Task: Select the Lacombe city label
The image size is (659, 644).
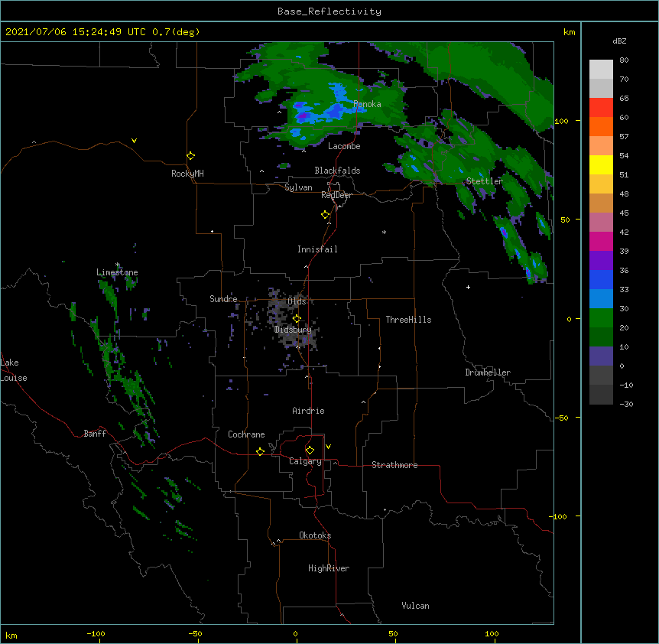Action: (x=344, y=146)
